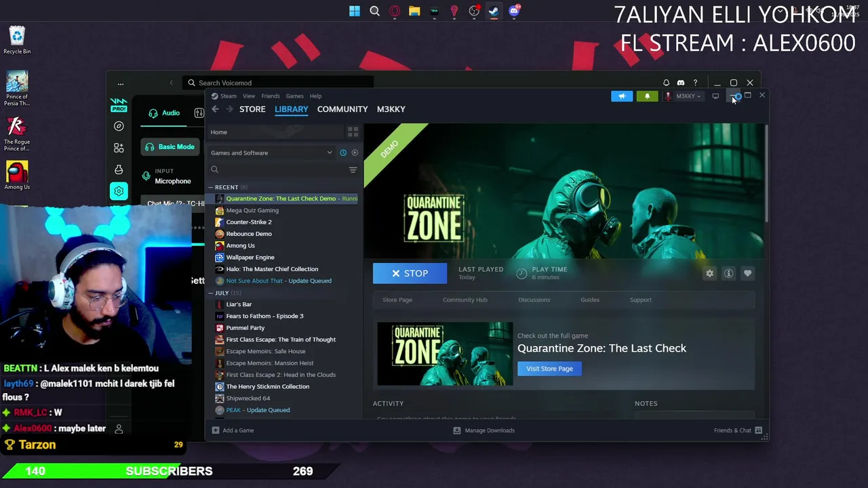
Task: Click the library search magnifier field
Action: tap(277, 169)
